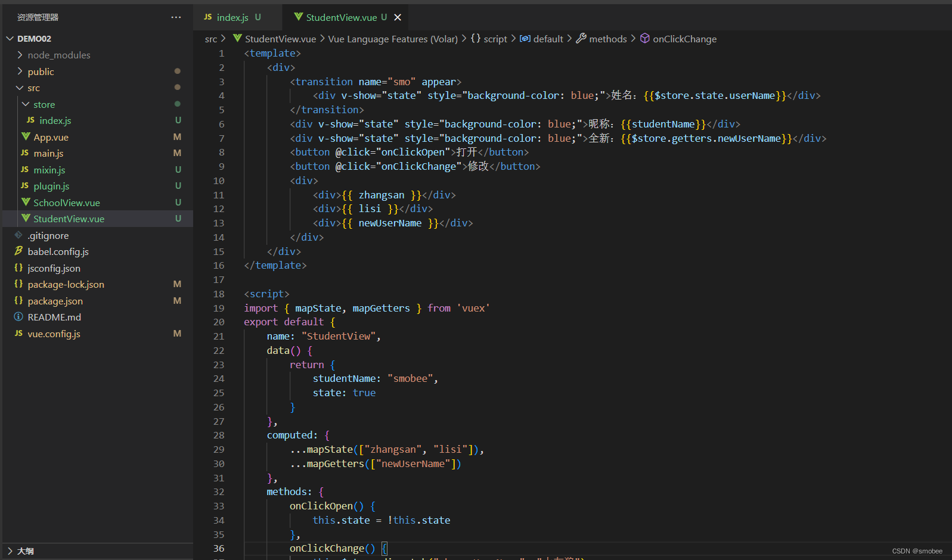This screenshot has height=560, width=952.
Task: Click the cube icon before onClickChange breadcrumb
Action: [x=645, y=38]
